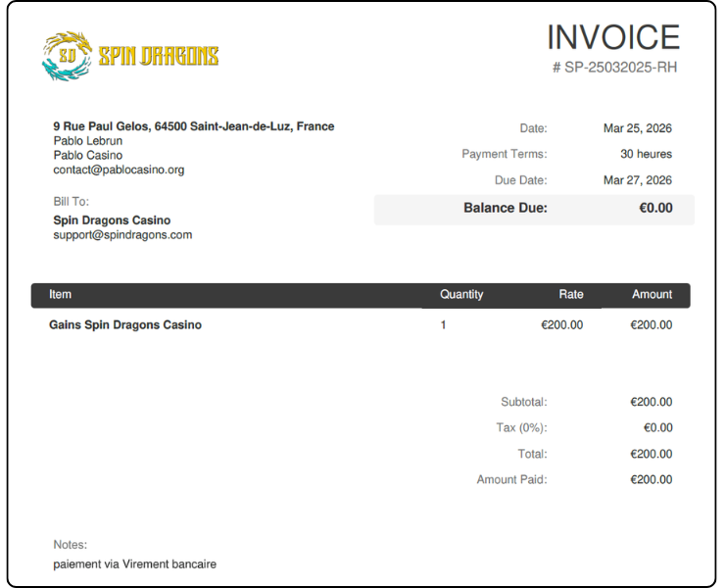This screenshot has width=726, height=588.
Task: Click the Subtotal label
Action: point(523,402)
